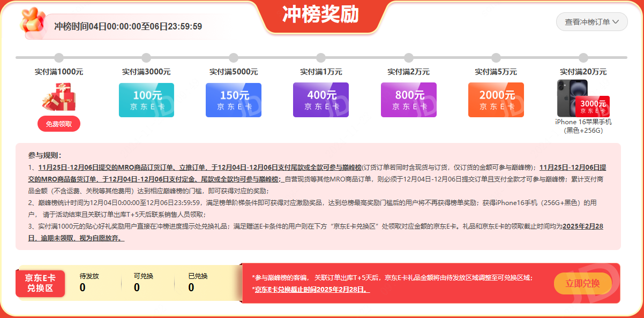Click the iPhone 16 phone image
The width and height of the screenshot is (644, 318).
point(569,97)
